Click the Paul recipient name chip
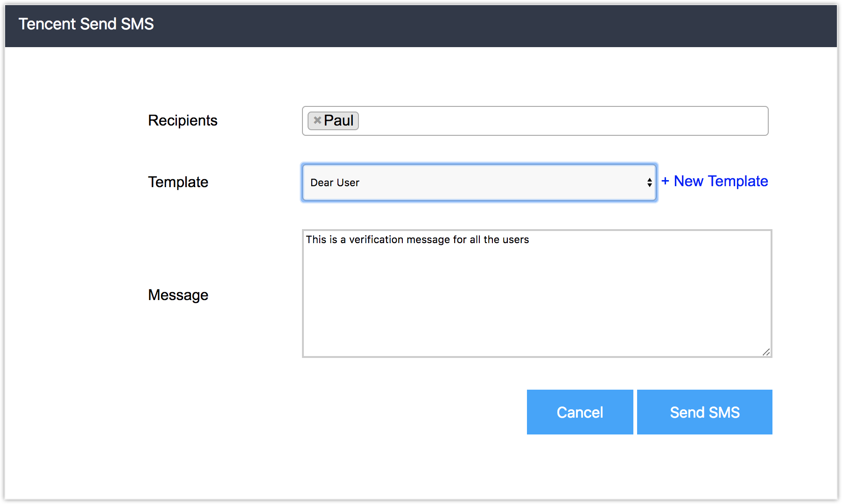Viewport: 842px width, 504px height. (x=339, y=121)
